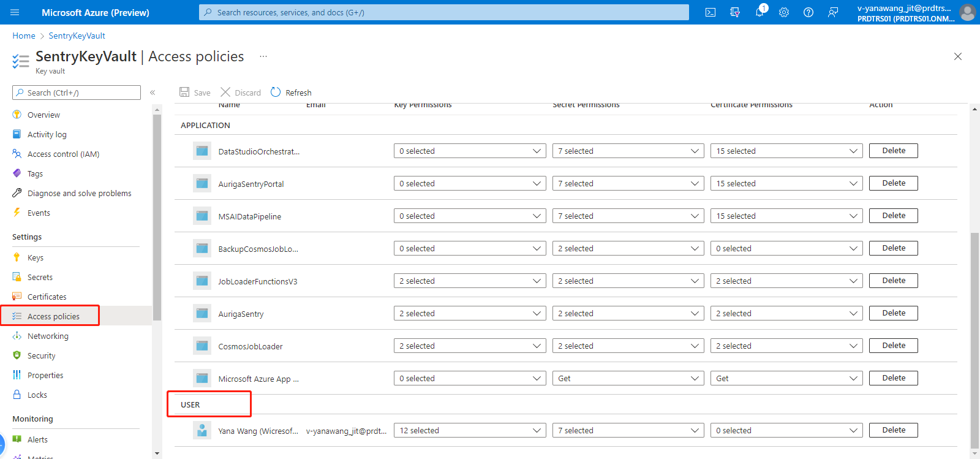Go to SentryKeyVault breadcrumb link
Image resolution: width=980 pixels, height=459 pixels.
[77, 36]
